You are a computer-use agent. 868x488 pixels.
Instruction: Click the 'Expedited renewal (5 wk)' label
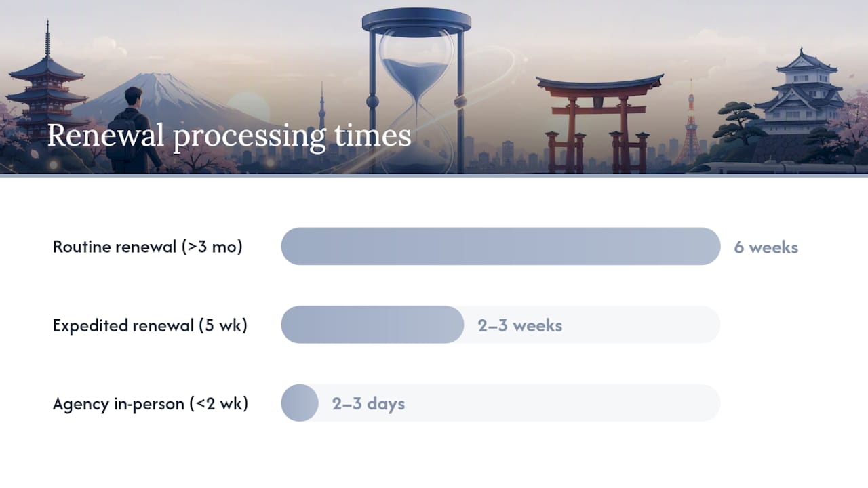pos(150,325)
